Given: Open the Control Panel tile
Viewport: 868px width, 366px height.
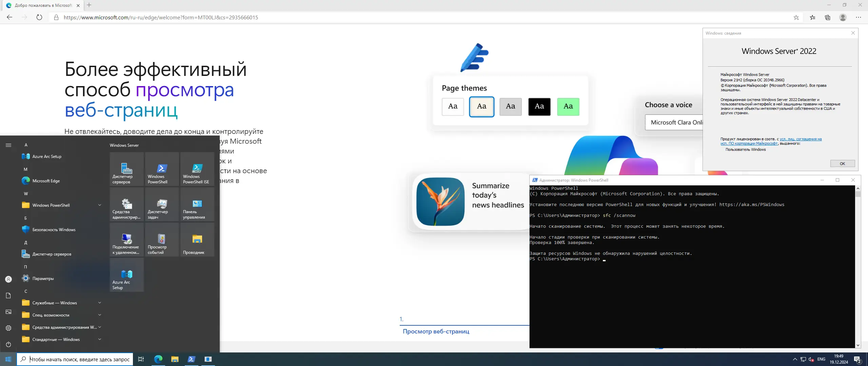Looking at the screenshot, I should (x=197, y=204).
